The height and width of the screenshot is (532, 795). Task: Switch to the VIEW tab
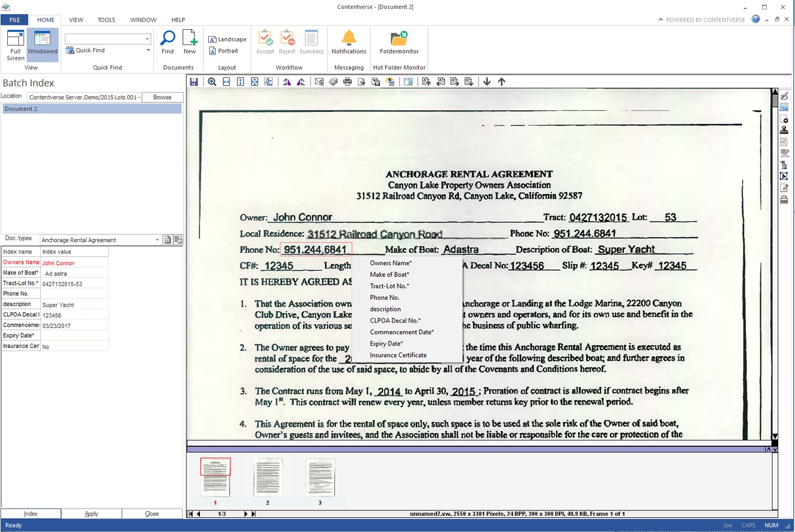click(76, 20)
